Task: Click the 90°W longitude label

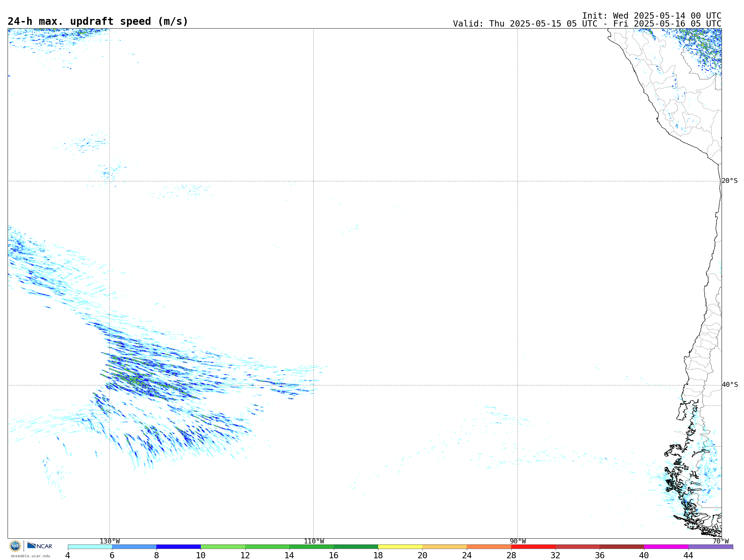Action: (x=518, y=541)
